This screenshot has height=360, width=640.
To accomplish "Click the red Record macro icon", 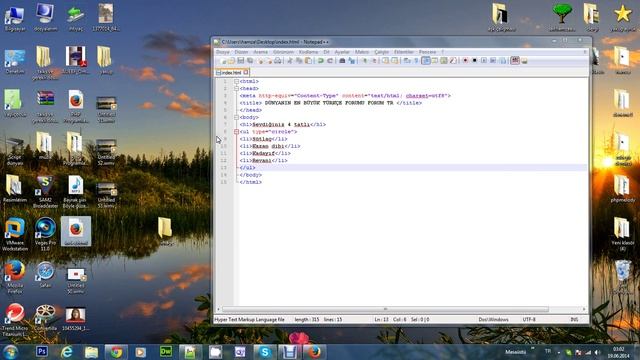I will (x=465, y=61).
